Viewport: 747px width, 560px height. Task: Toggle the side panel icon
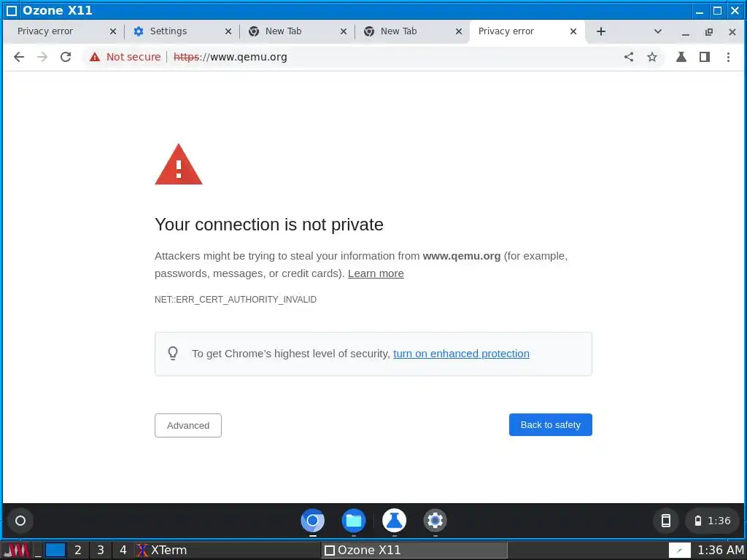pyautogui.click(x=705, y=57)
